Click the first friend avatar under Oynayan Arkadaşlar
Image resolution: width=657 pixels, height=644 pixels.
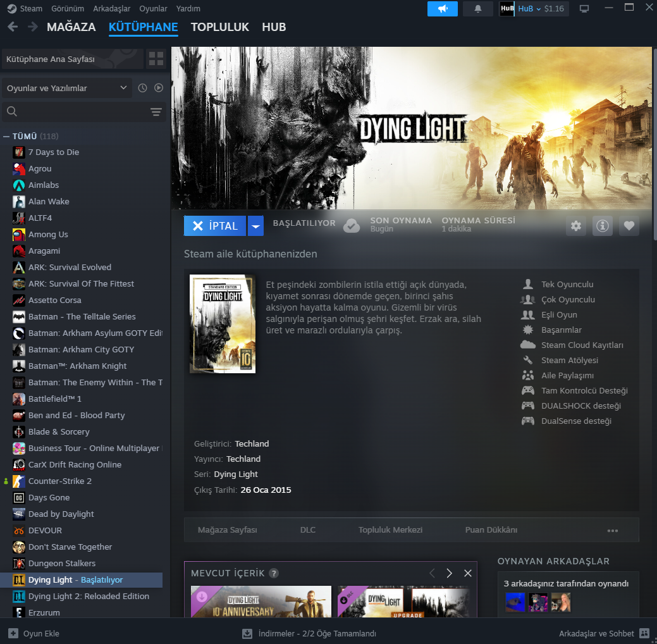pos(515,602)
